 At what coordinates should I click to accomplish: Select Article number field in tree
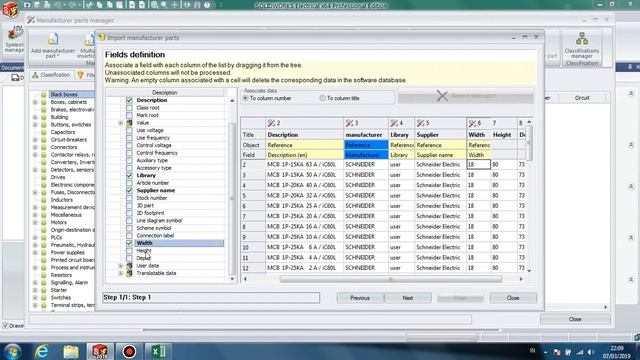pos(153,183)
